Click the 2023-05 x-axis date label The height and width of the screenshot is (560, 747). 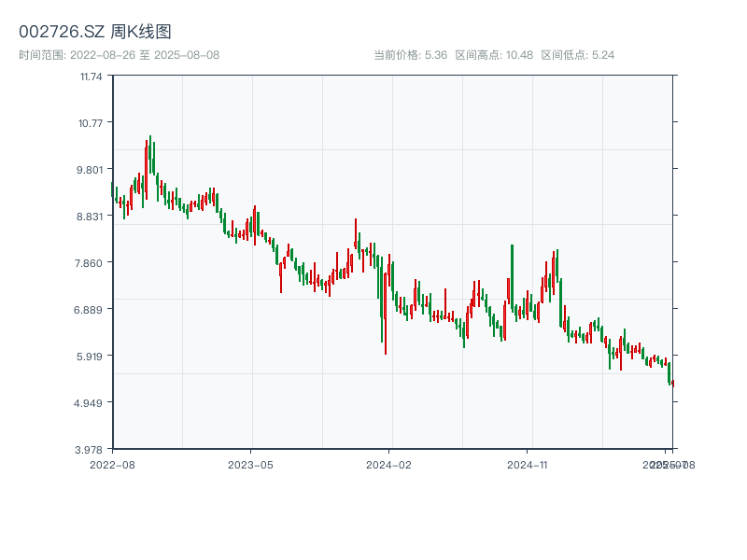point(250,464)
